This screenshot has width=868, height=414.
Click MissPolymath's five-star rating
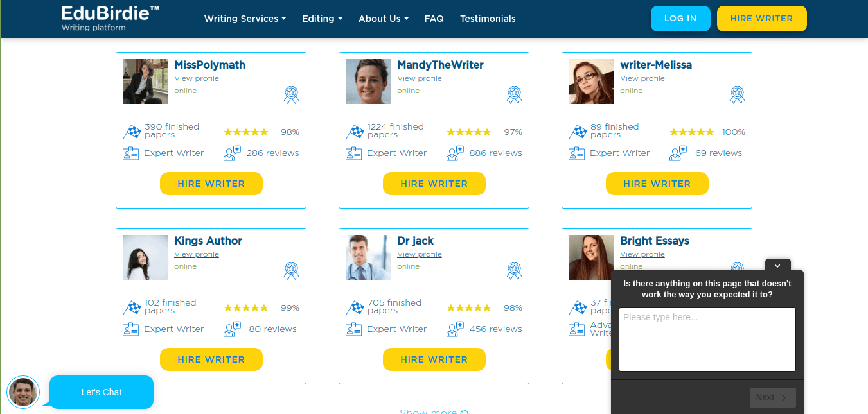point(246,132)
